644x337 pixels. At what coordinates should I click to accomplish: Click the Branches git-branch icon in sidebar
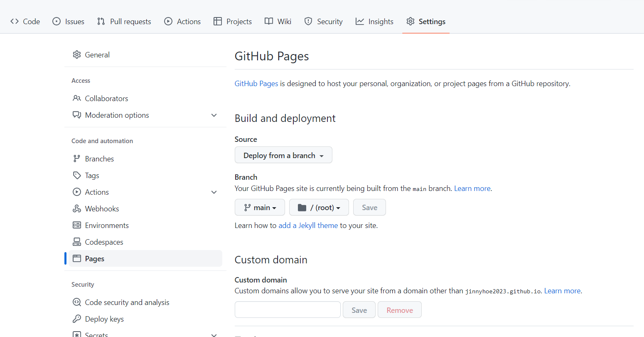pos(77,159)
